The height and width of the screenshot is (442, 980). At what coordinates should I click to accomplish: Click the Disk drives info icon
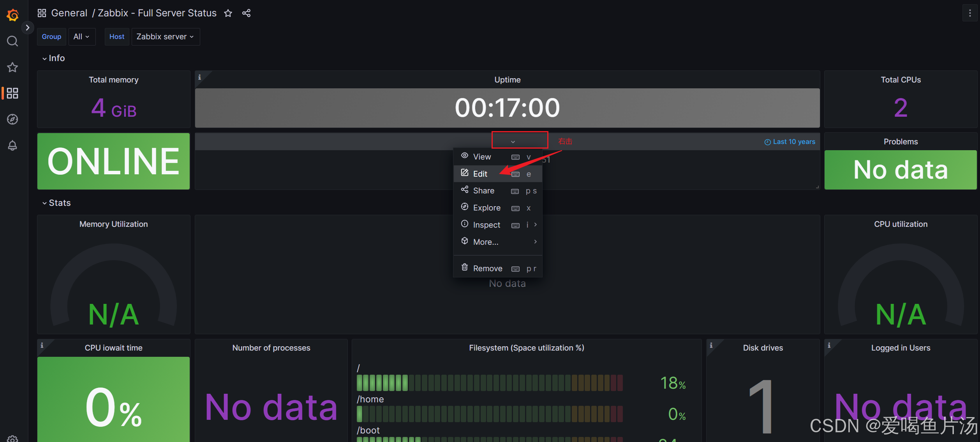(x=711, y=346)
